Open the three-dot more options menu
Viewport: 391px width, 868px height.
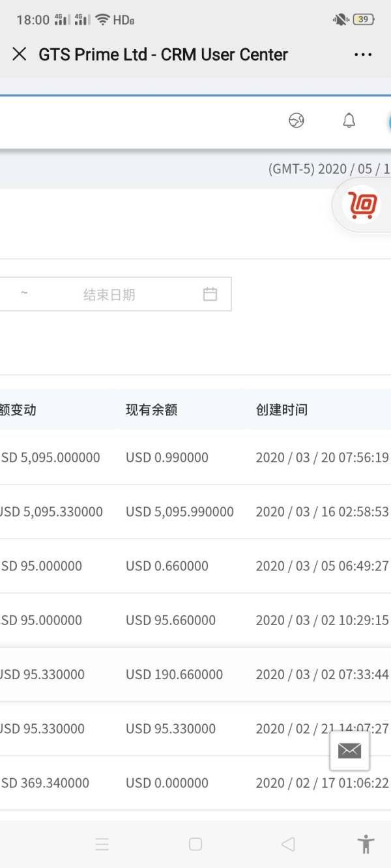[x=363, y=55]
